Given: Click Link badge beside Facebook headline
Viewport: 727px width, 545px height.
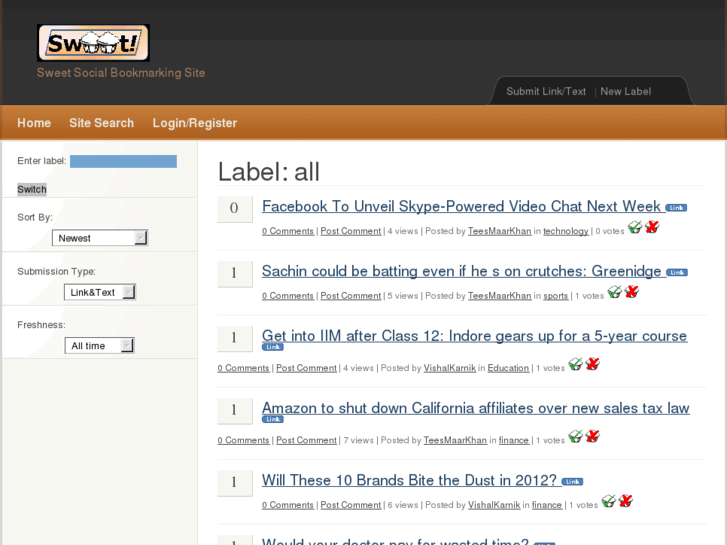Looking at the screenshot, I should tap(676, 208).
